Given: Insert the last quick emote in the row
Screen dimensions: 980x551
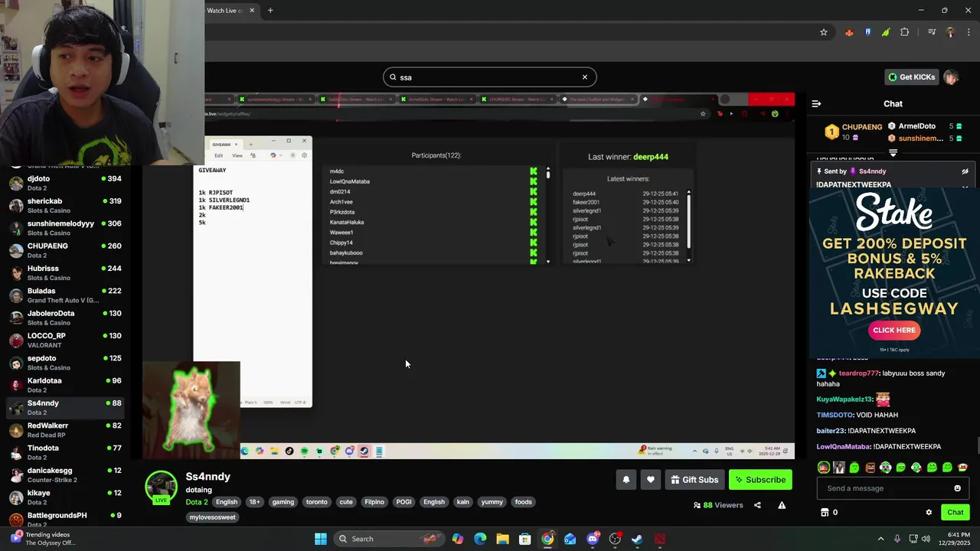Looking at the screenshot, I should pyautogui.click(x=962, y=467).
